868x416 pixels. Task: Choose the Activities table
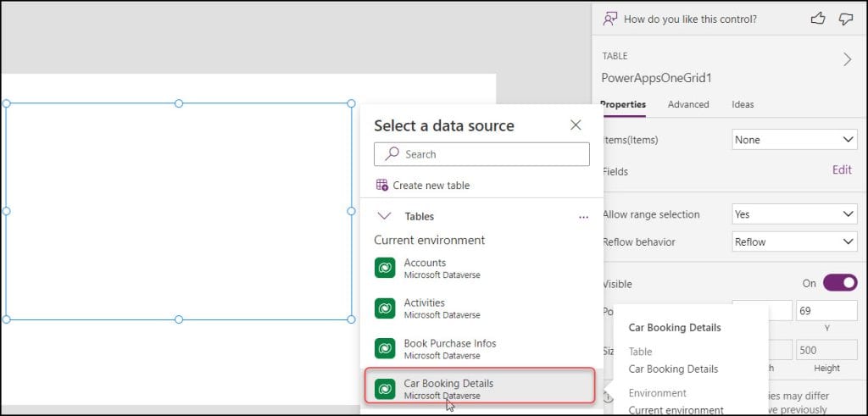click(481, 308)
